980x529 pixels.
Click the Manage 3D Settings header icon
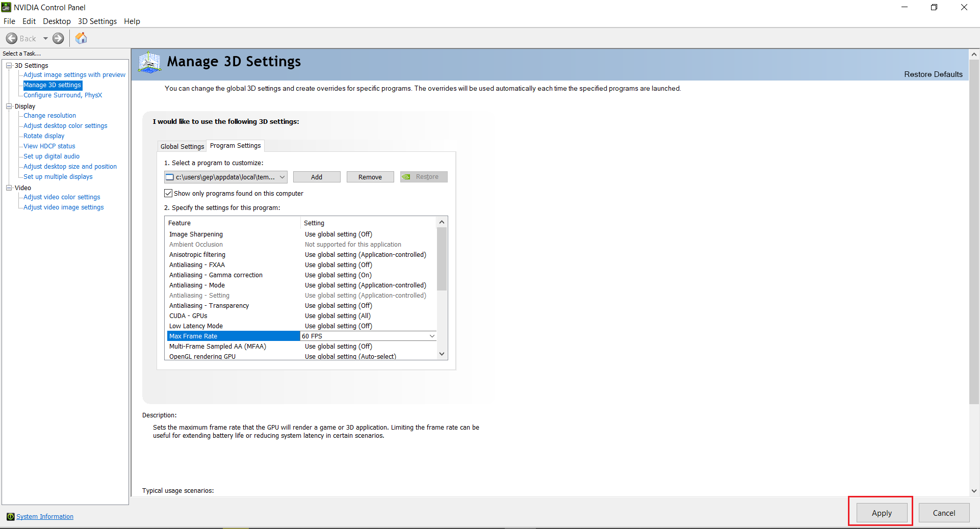click(x=149, y=62)
